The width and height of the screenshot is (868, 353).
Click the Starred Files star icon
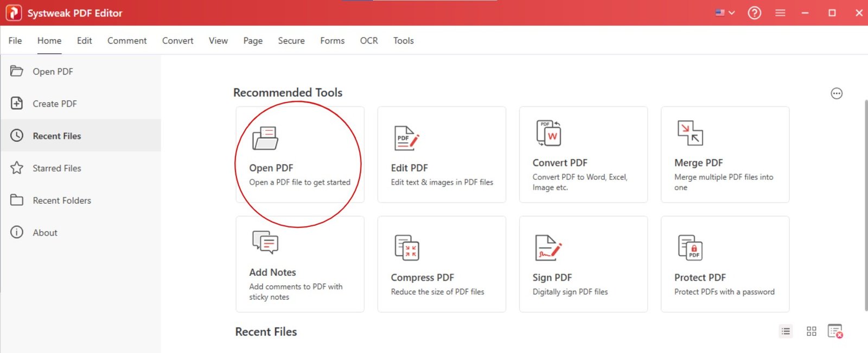click(x=17, y=168)
